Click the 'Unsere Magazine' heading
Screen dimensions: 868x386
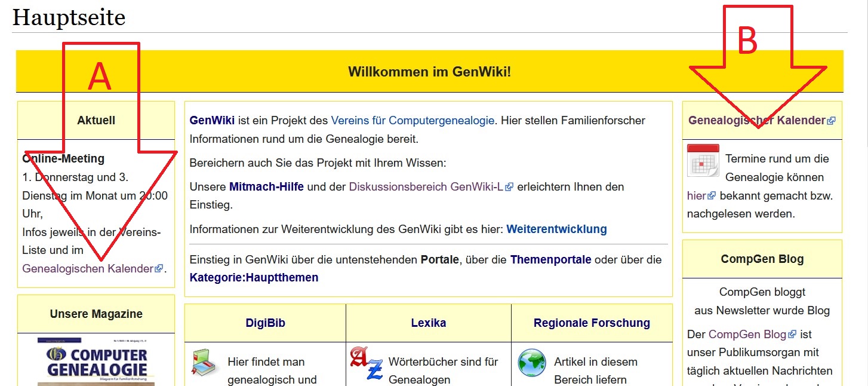96,314
